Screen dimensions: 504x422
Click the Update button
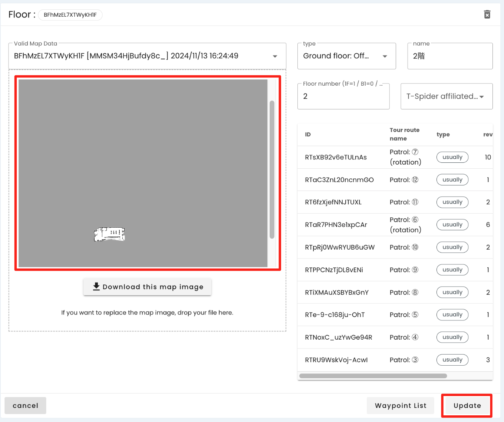point(467,406)
